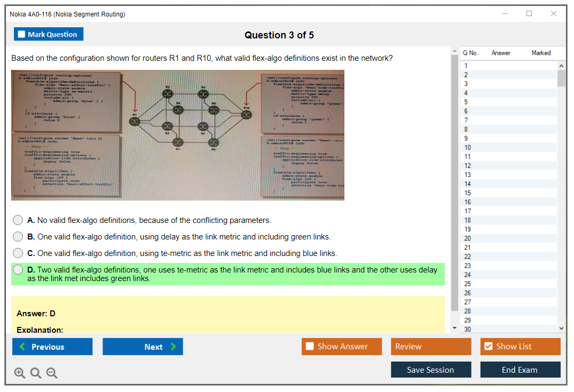The width and height of the screenshot is (574, 392).
Task: Go to the Next question
Action: click(143, 347)
